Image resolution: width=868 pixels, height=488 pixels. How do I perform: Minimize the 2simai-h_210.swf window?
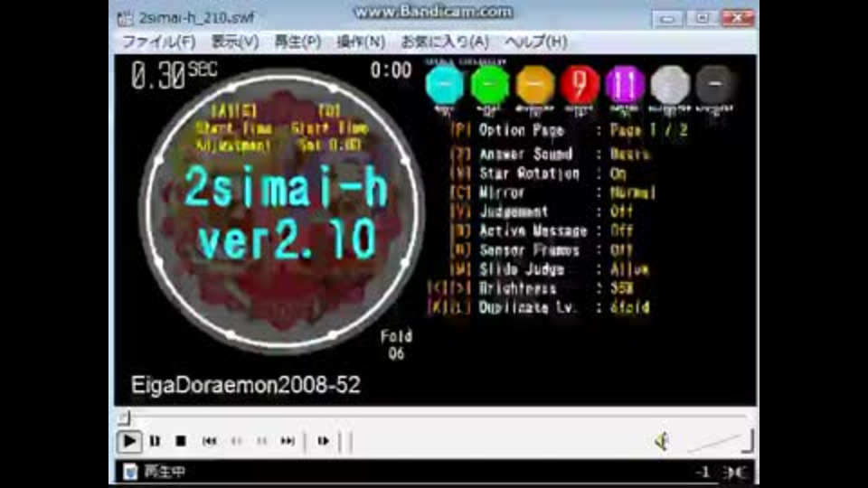coord(667,19)
